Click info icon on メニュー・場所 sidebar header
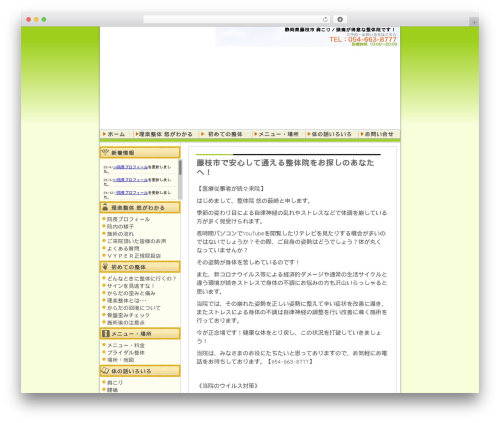 (106, 333)
